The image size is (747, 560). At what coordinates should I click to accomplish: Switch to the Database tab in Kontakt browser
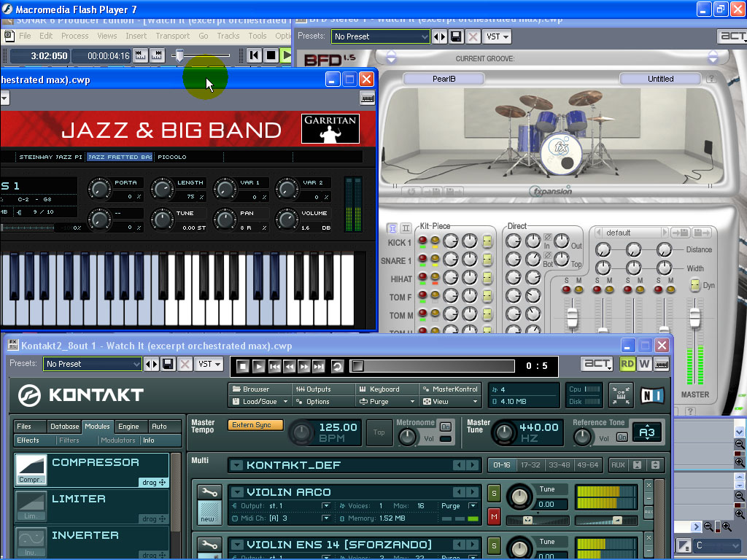pos(64,427)
